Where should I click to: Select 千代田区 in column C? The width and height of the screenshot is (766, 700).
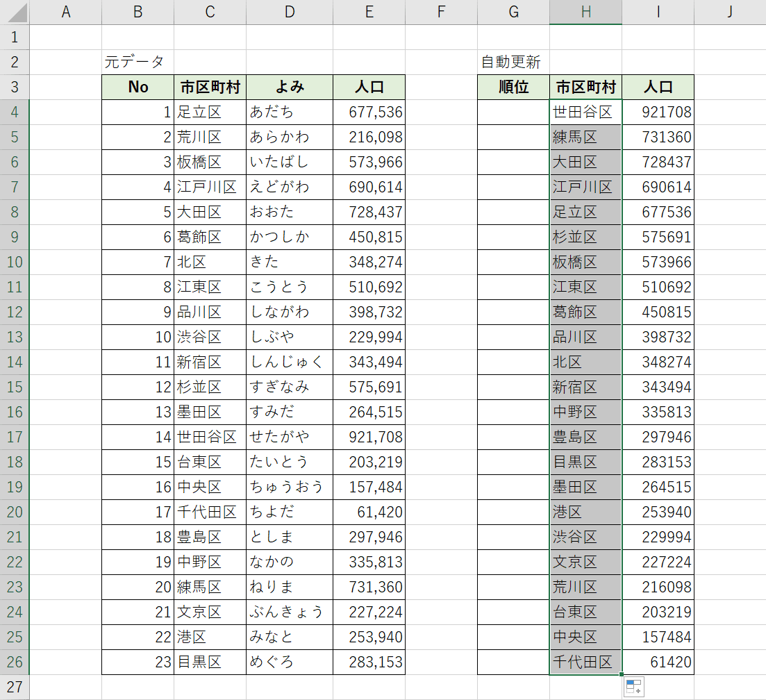coord(210,512)
